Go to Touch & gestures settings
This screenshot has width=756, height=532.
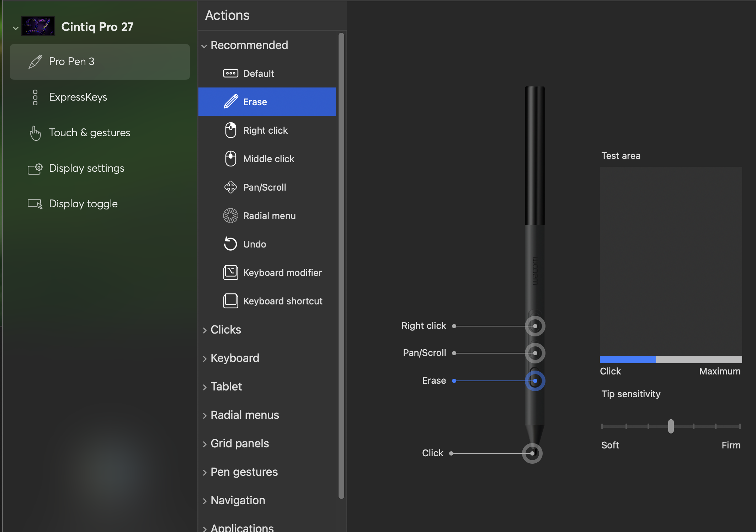tap(100, 133)
